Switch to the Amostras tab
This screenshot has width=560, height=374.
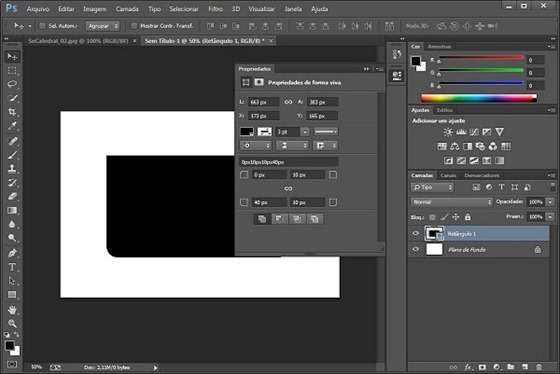pyautogui.click(x=439, y=47)
